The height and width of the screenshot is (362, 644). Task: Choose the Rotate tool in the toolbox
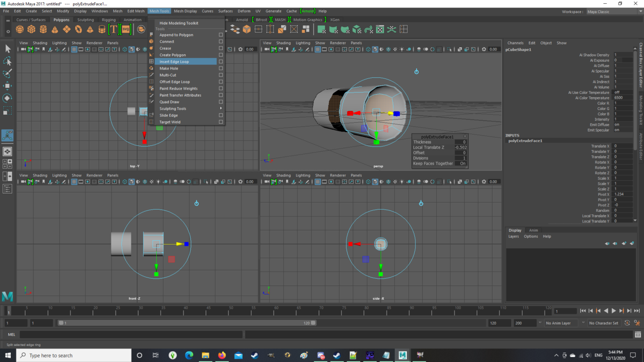[8, 98]
